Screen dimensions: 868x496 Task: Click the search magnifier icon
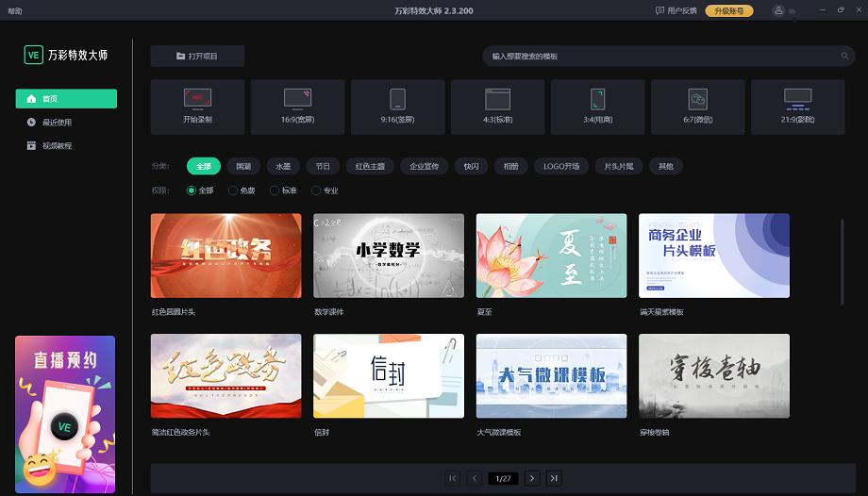pos(844,56)
